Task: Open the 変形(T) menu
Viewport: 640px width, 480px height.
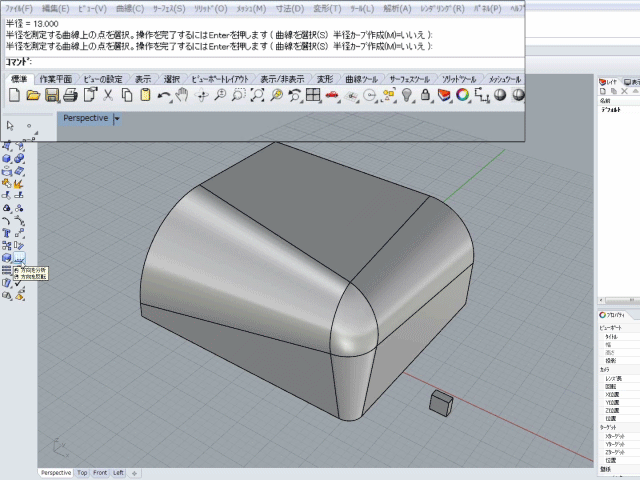Action: click(x=327, y=9)
